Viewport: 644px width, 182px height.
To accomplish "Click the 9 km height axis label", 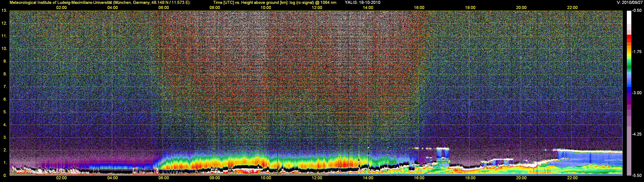I will point(5,61).
